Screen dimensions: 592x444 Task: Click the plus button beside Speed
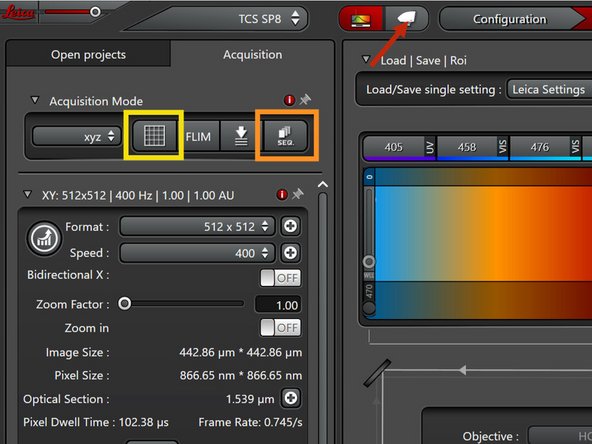tap(290, 253)
